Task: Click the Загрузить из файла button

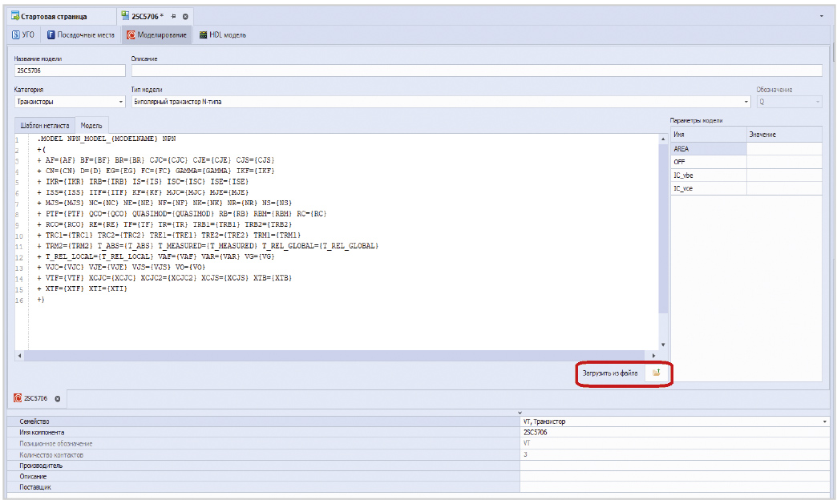Action: pos(610,373)
